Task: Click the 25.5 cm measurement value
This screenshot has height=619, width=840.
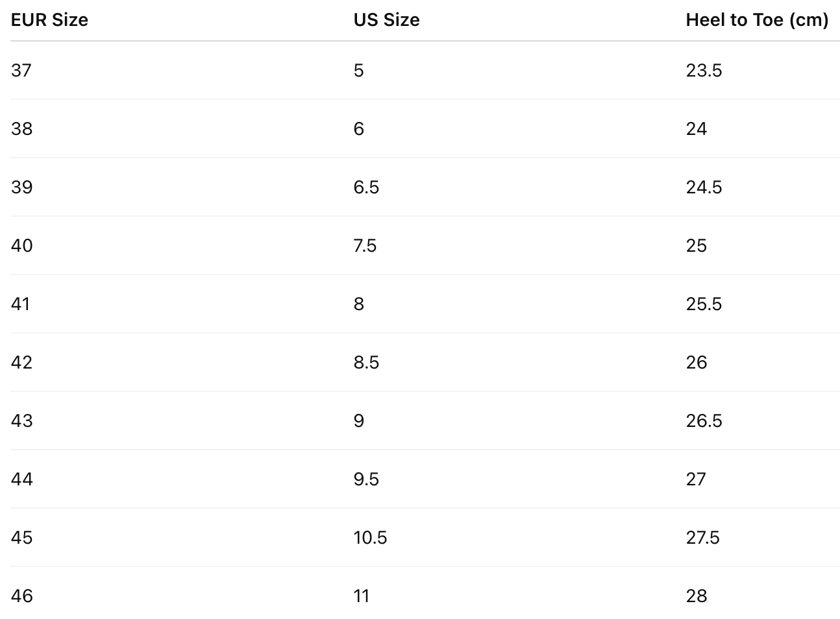Action: (704, 304)
